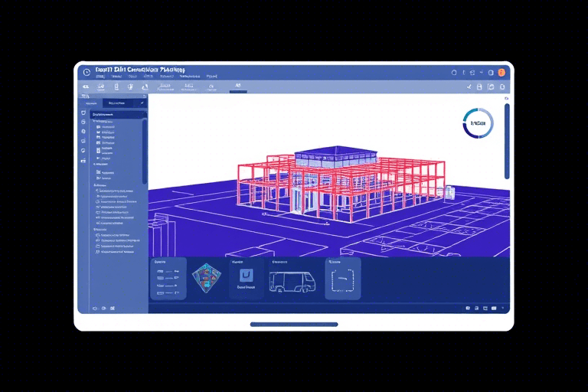Click the clock icon in the title bar
This screenshot has height=392, width=588.
click(x=87, y=72)
